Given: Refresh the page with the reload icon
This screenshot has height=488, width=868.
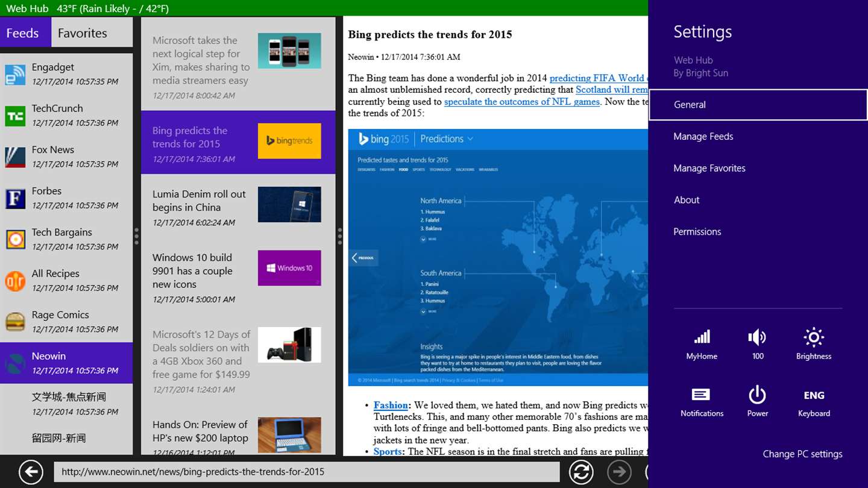Looking at the screenshot, I should point(581,472).
